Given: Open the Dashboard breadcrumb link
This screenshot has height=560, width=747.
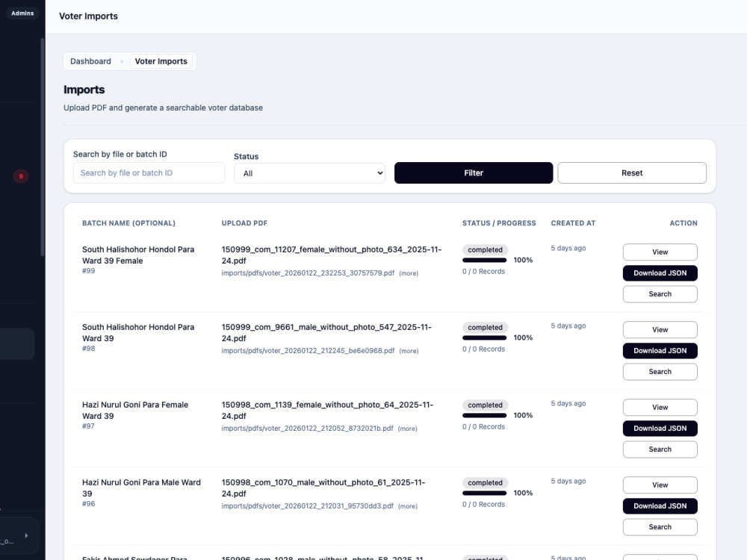Looking at the screenshot, I should click(x=90, y=61).
